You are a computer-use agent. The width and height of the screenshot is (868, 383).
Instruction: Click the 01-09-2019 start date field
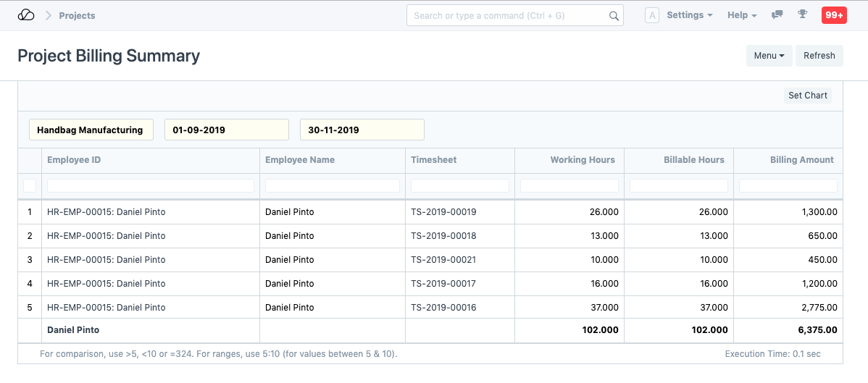pos(226,130)
